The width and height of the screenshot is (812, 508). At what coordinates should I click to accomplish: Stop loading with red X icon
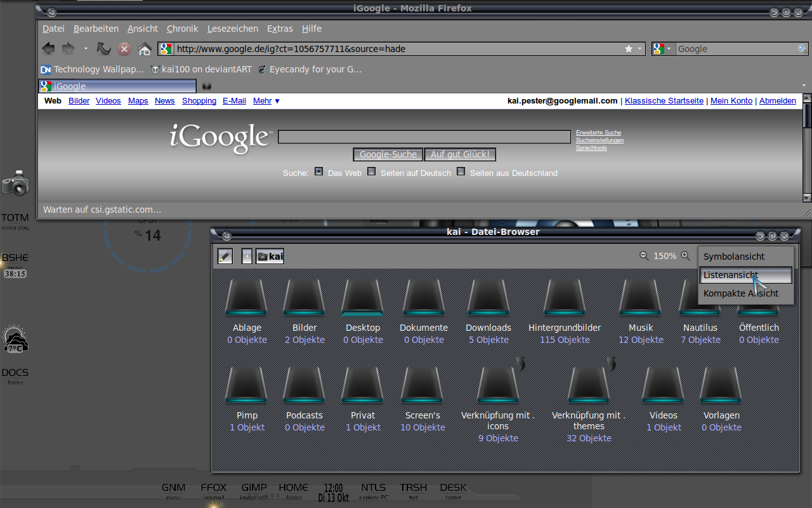[x=124, y=49]
